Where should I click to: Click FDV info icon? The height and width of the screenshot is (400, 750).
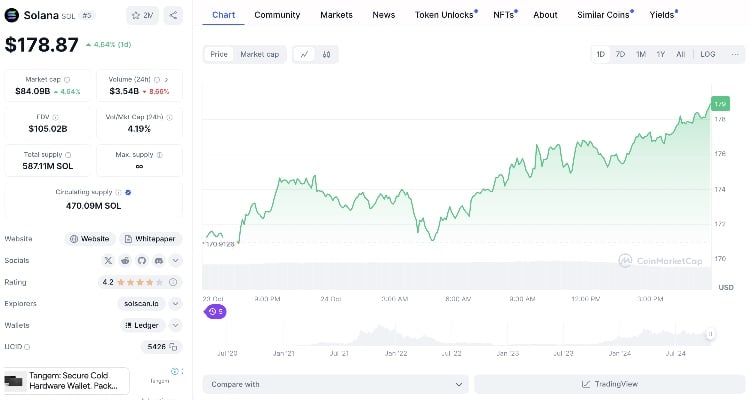55,117
